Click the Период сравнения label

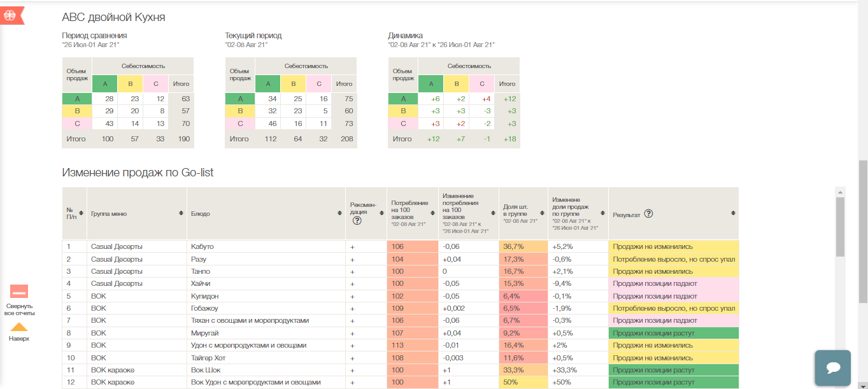[94, 36]
